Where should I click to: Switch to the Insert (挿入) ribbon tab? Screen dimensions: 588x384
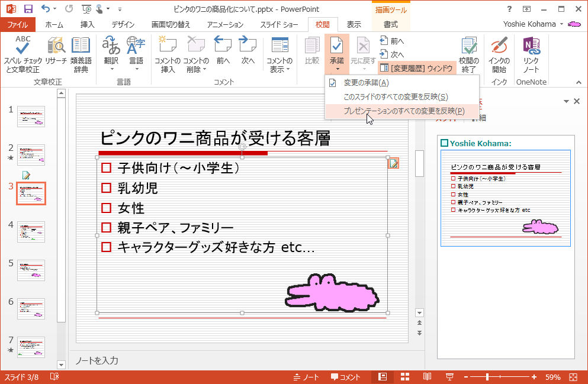87,24
